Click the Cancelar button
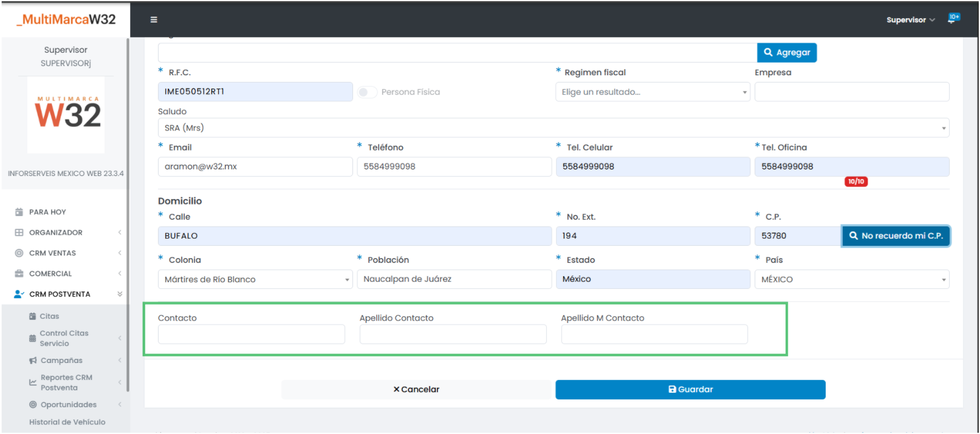Viewport: 980px width, 434px height. [x=416, y=390]
